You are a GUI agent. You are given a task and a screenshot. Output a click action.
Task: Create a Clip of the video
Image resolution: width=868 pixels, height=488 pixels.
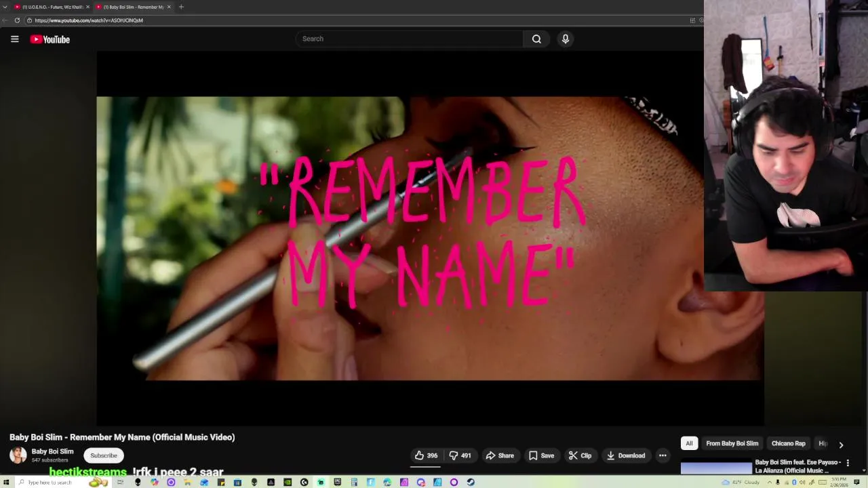pos(580,455)
